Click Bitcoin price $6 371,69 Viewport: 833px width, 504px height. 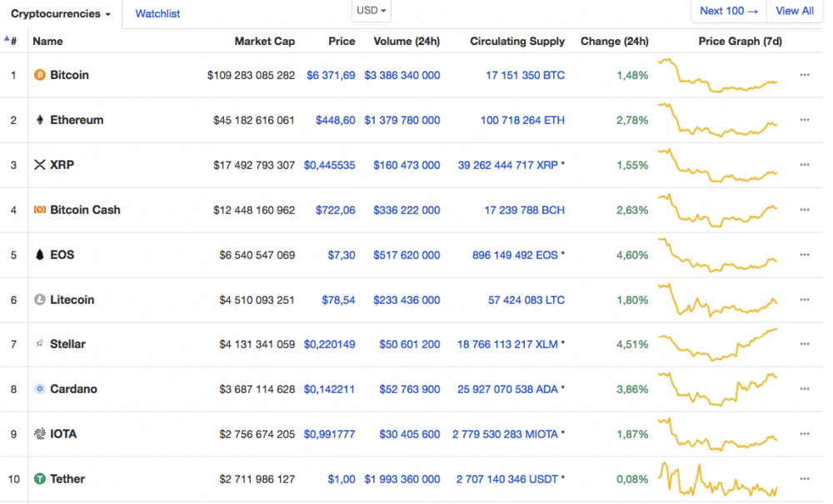coord(331,76)
